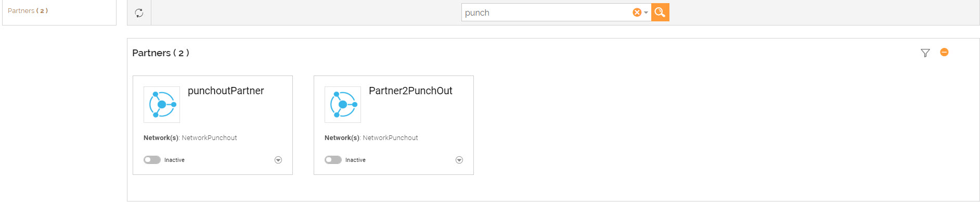The image size is (980, 202).
Task: Open search options dropdown arrow beside the clear icon
Action: click(646, 12)
